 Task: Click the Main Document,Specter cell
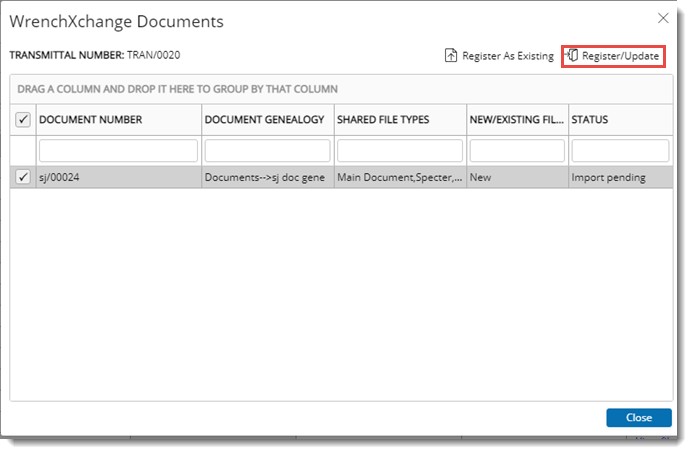click(400, 177)
